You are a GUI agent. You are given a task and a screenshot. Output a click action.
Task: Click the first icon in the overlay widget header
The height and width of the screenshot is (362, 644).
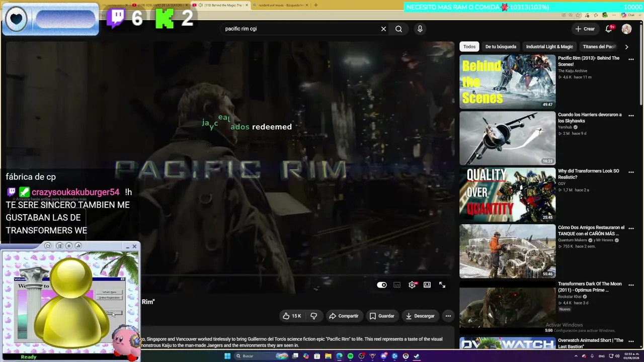pyautogui.click(x=48, y=246)
